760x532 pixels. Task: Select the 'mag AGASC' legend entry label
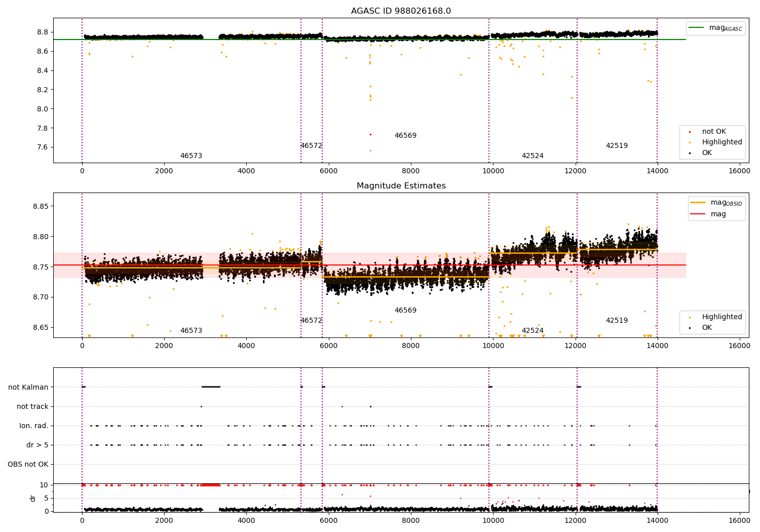(x=726, y=28)
